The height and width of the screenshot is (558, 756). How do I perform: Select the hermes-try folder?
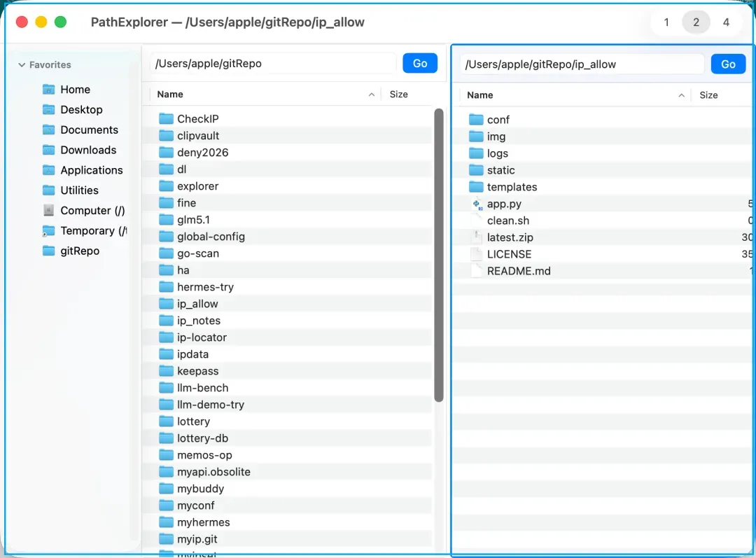pyautogui.click(x=288, y=287)
